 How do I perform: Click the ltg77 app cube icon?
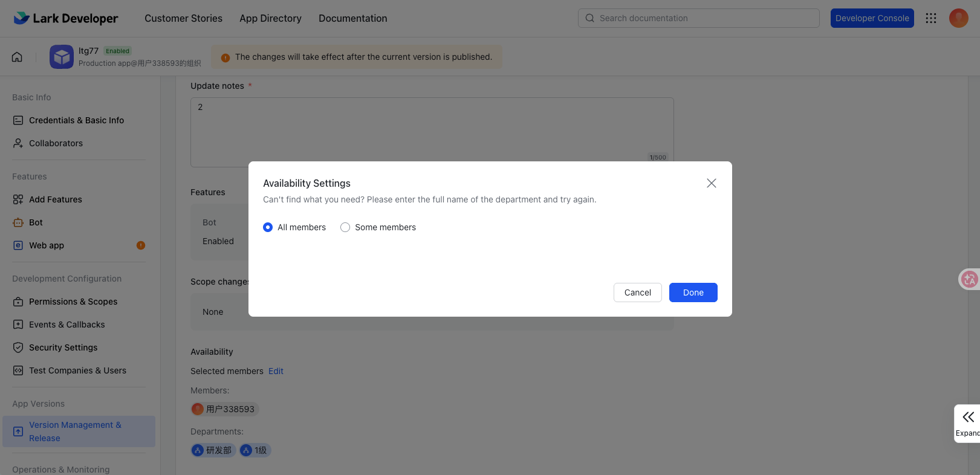pyautogui.click(x=61, y=57)
